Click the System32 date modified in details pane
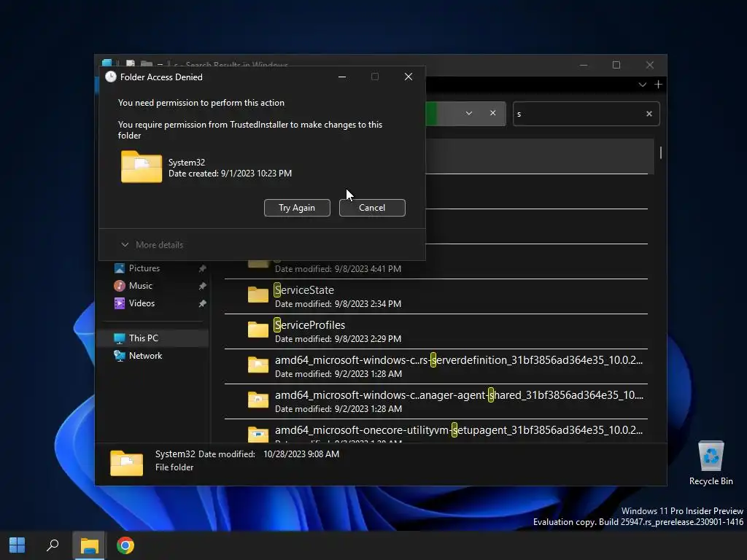747x560 pixels. [301, 454]
